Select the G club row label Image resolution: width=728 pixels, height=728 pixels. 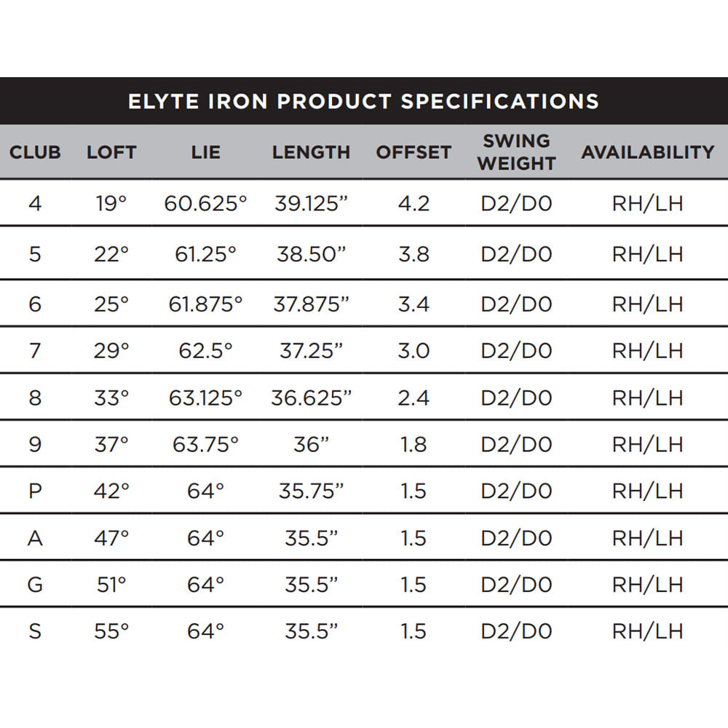click(x=35, y=585)
